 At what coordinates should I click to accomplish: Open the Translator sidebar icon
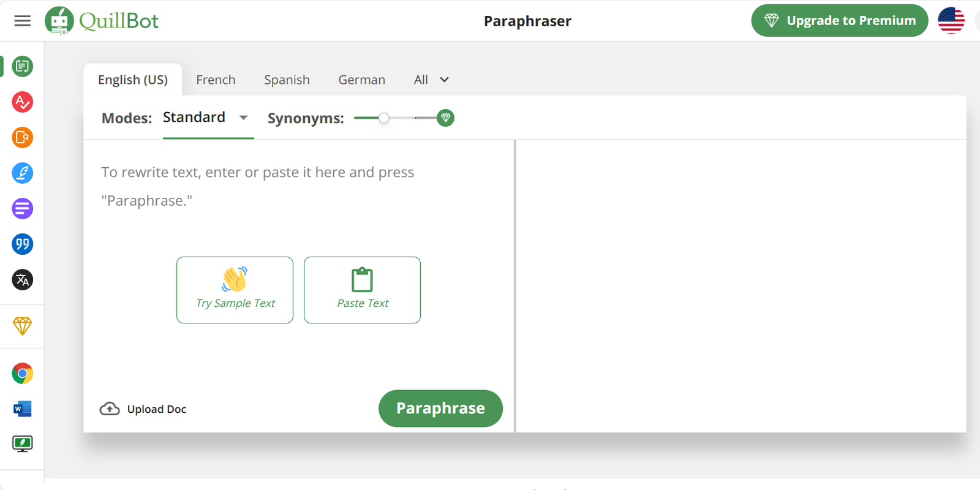(x=23, y=280)
